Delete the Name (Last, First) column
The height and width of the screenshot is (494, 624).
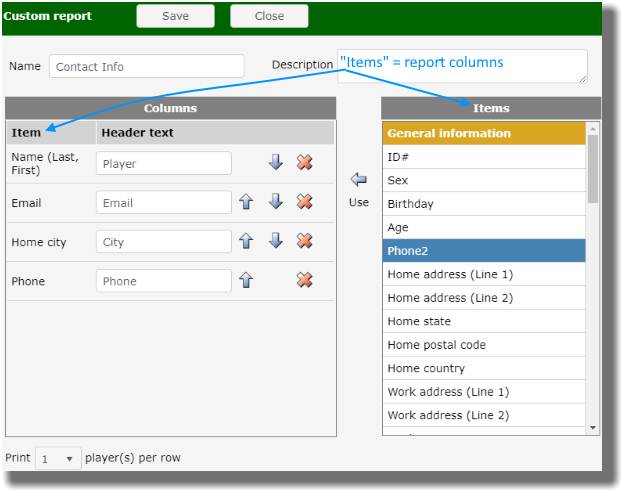click(305, 163)
